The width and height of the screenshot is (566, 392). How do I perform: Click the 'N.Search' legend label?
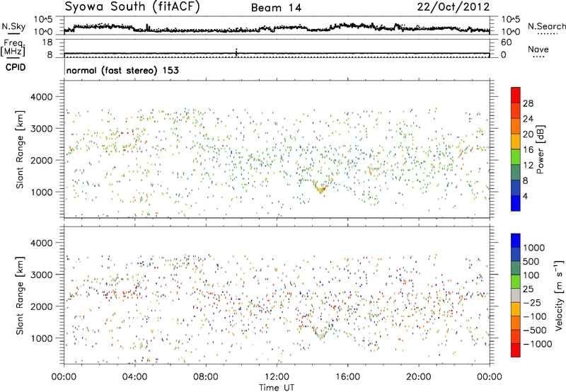(547, 26)
